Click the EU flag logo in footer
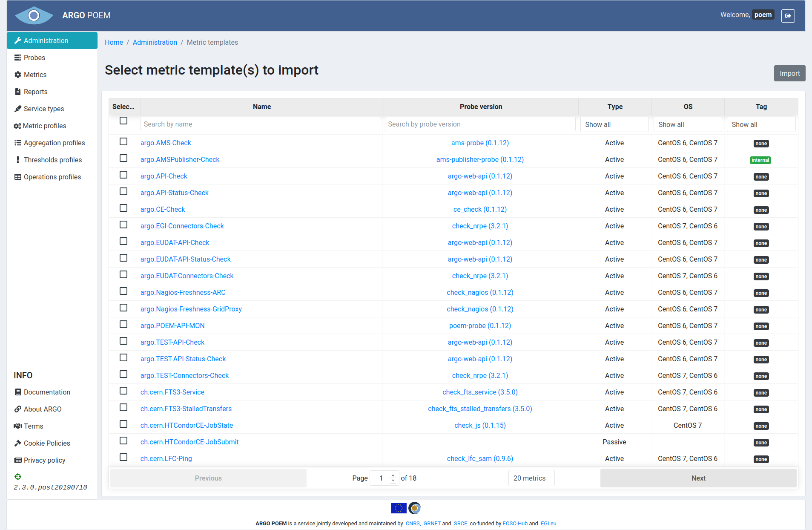This screenshot has width=812, height=530. (399, 508)
